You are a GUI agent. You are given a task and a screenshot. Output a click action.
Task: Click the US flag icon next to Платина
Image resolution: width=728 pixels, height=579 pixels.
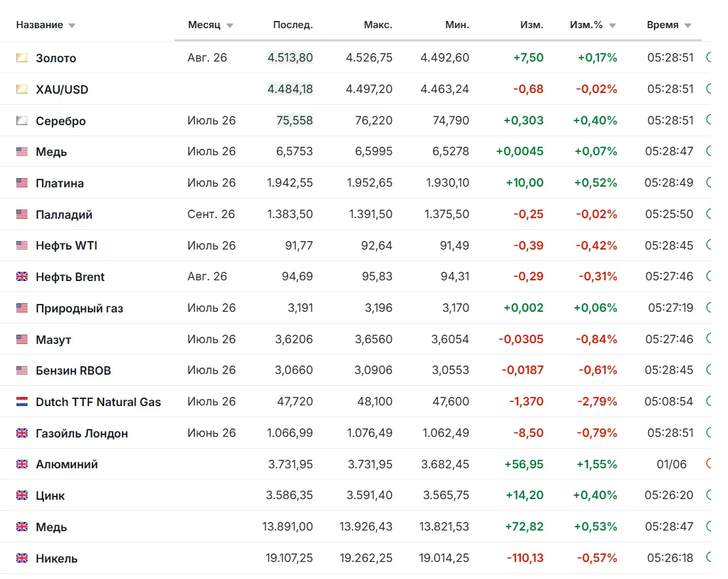22,183
